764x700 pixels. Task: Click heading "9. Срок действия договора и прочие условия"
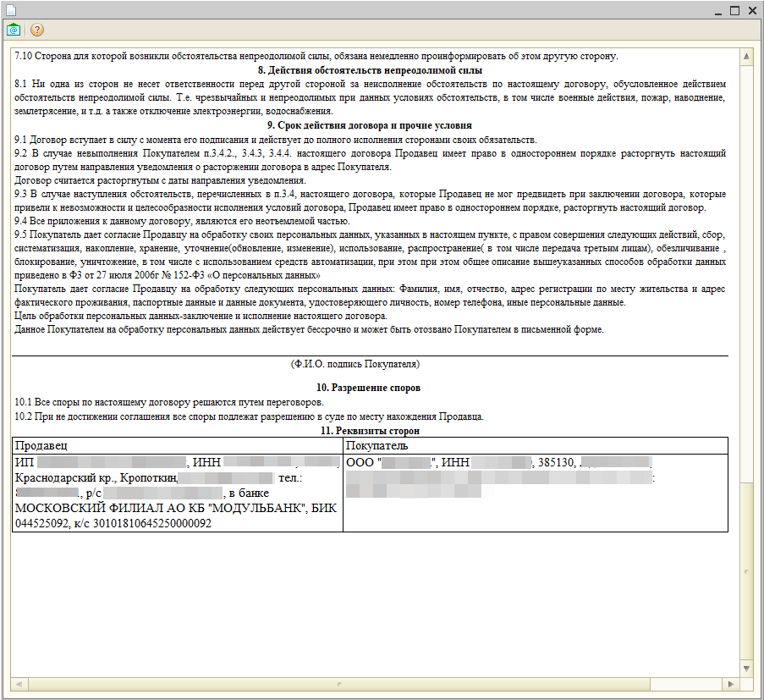tap(369, 125)
